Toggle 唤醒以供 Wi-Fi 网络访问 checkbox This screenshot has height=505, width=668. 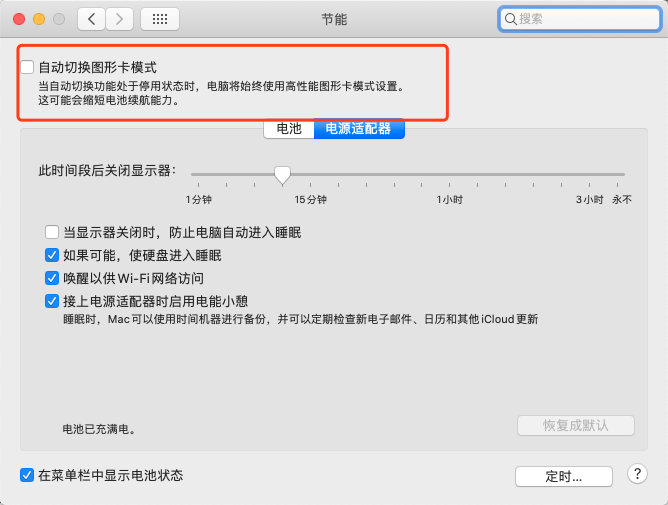[x=52, y=278]
